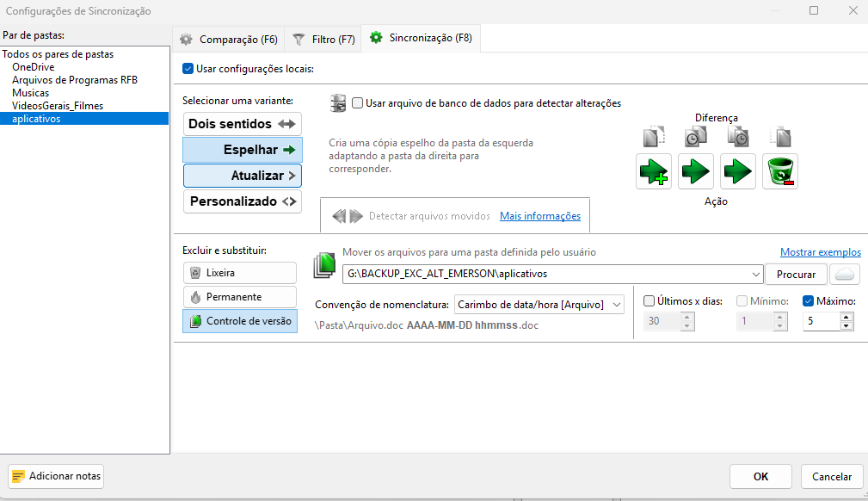Close the Configurações de Sincronização window
Screen dimensions: 868x501
coord(853,10)
